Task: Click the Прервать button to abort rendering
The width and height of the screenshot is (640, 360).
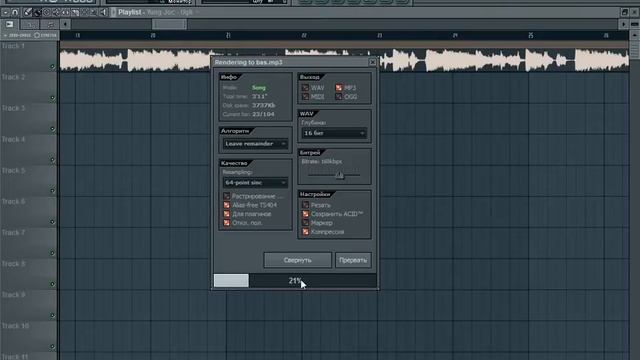Action: coord(353,260)
